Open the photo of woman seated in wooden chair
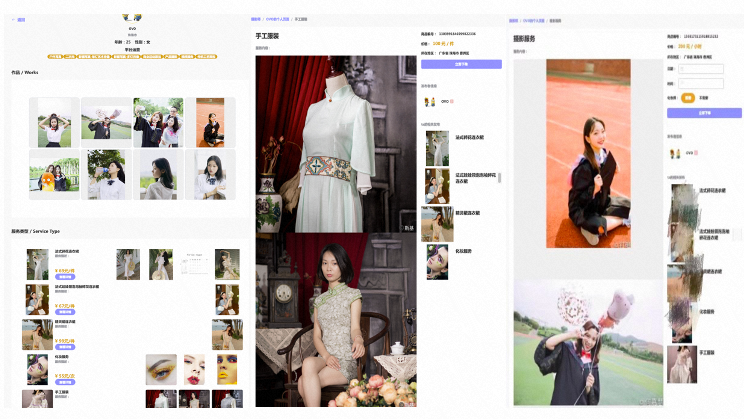Image resolution: width=744 pixels, height=419 pixels. point(336,320)
